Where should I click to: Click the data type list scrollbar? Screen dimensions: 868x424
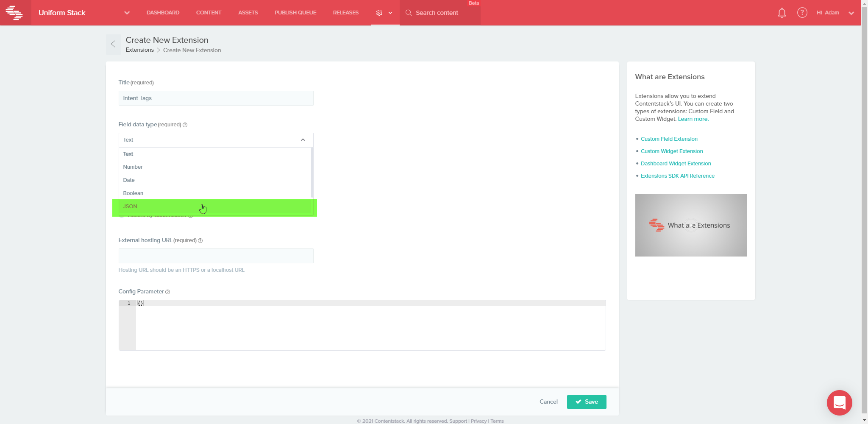(x=312, y=173)
